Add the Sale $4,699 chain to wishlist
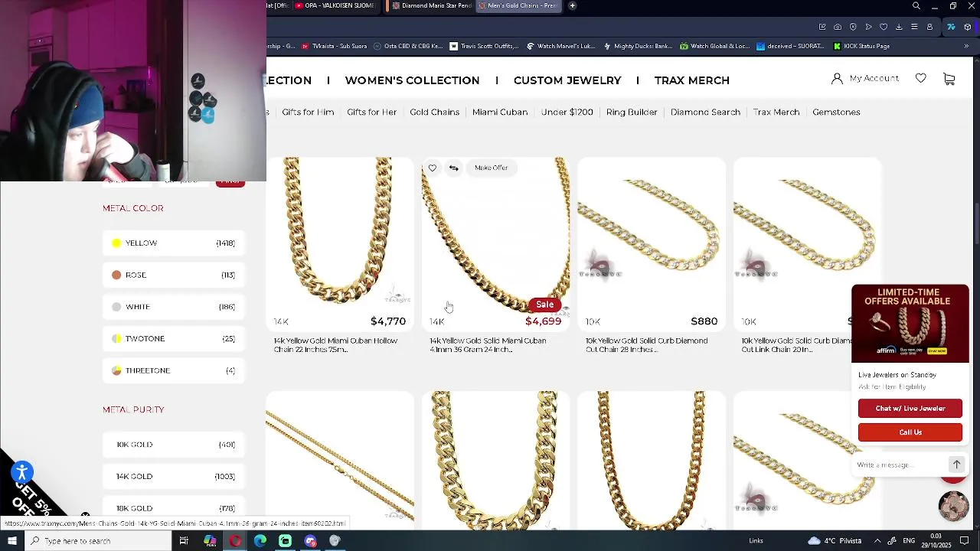 click(433, 168)
